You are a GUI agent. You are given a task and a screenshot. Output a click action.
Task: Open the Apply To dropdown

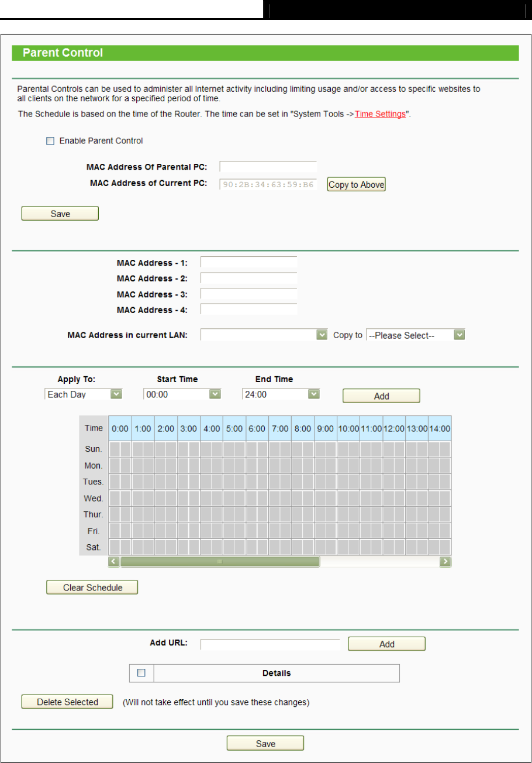tap(84, 394)
